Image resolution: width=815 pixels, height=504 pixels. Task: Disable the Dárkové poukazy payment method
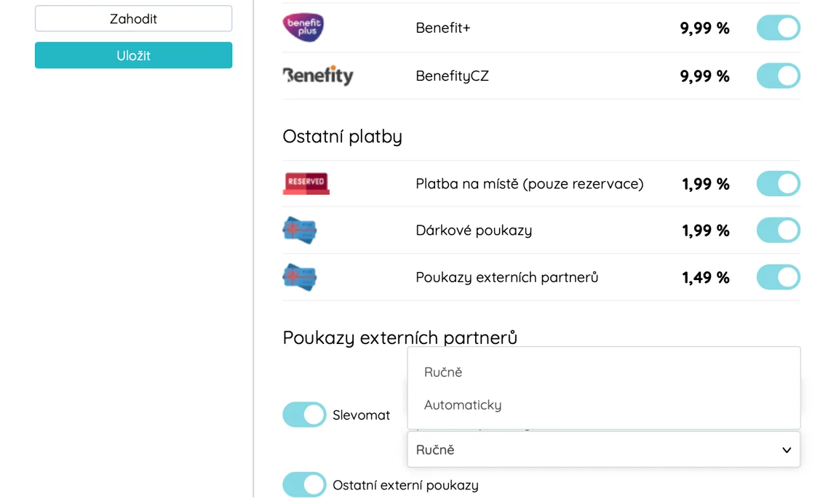778,231
